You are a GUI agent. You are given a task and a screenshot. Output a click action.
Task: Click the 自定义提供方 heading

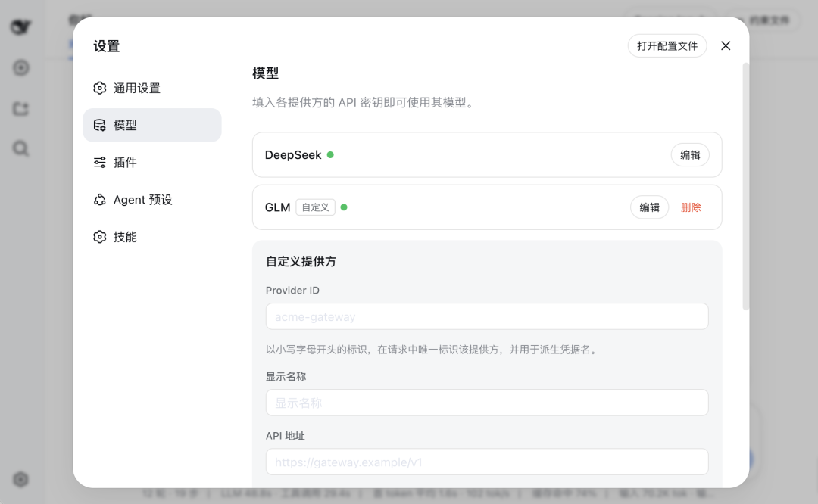pyautogui.click(x=301, y=262)
